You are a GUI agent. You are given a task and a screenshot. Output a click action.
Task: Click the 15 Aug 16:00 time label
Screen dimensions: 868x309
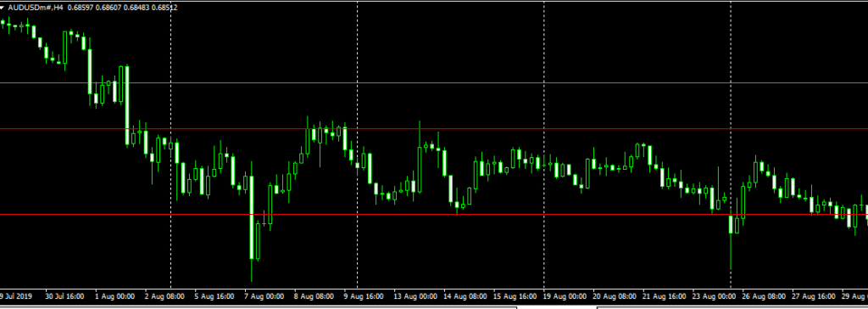point(515,296)
